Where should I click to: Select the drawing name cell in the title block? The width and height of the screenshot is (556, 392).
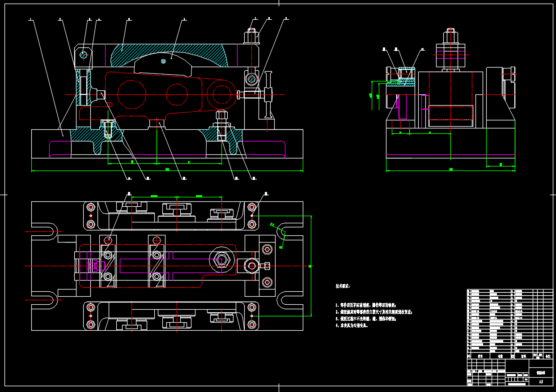tap(541, 372)
